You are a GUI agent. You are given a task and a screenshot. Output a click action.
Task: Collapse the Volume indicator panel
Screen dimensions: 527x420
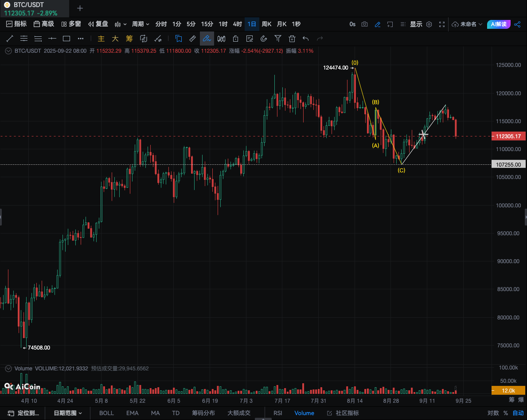pos(8,368)
